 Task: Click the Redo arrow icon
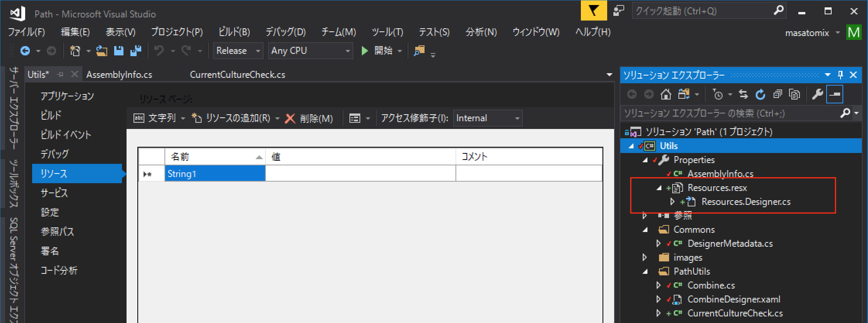pos(187,51)
